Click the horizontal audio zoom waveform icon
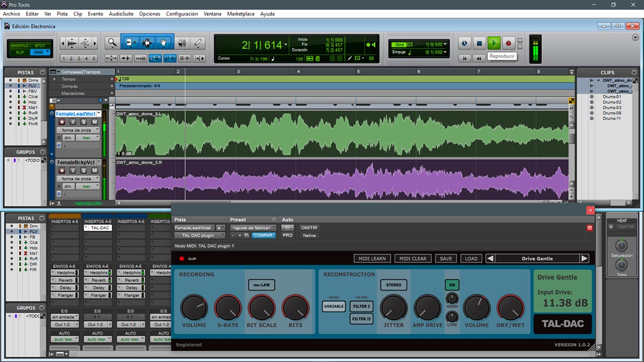This screenshot has width=644, height=362. pos(71,43)
